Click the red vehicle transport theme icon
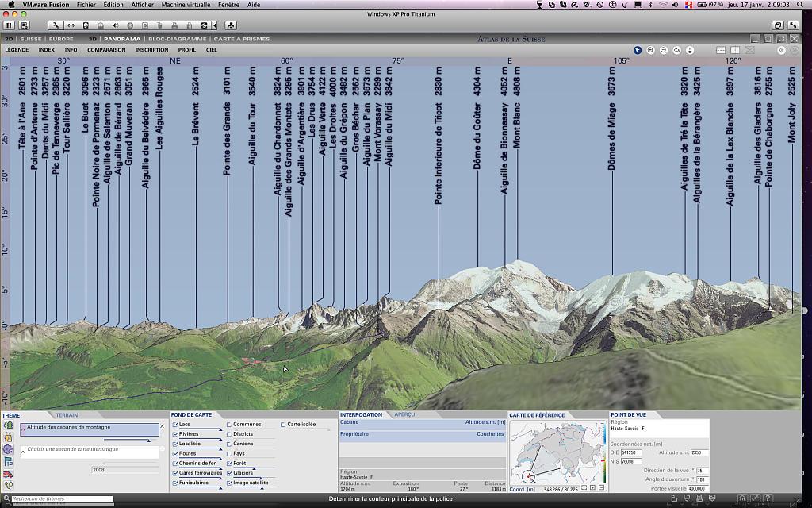The width and height of the screenshot is (812, 508). [x=9, y=474]
